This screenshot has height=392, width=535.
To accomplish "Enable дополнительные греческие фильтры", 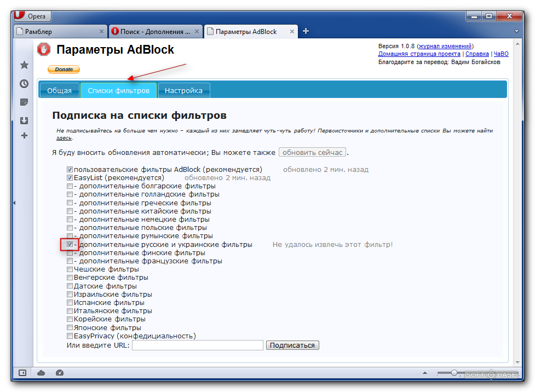I will 70,203.
